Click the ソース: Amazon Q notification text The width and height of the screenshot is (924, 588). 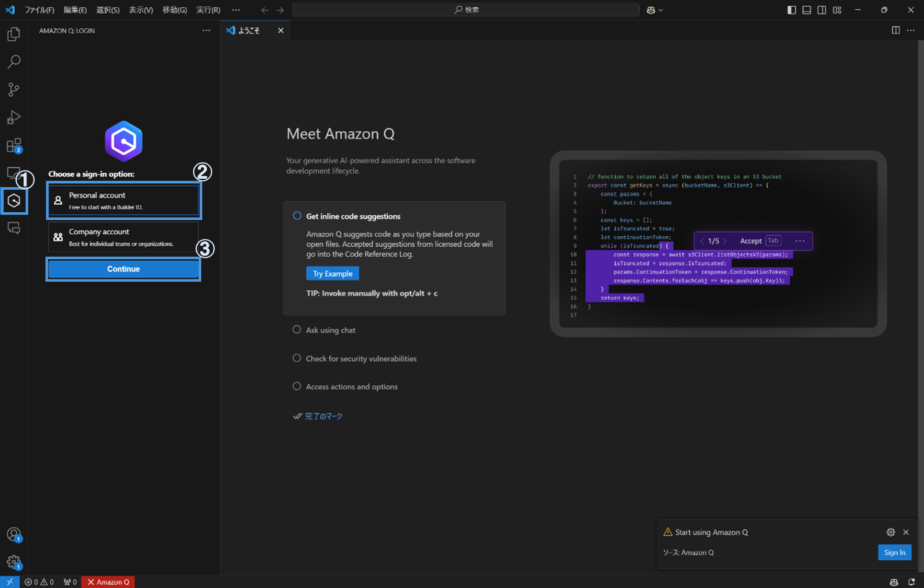[688, 552]
